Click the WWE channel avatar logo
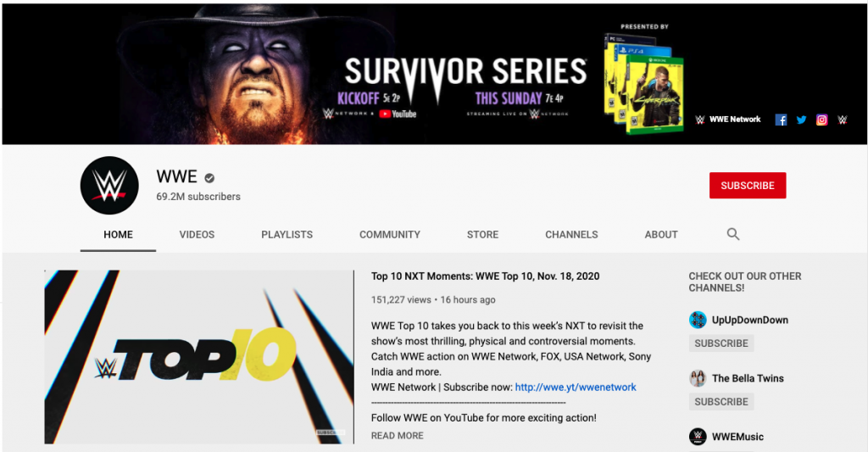Screen dimensions: 868x452 click(x=109, y=186)
